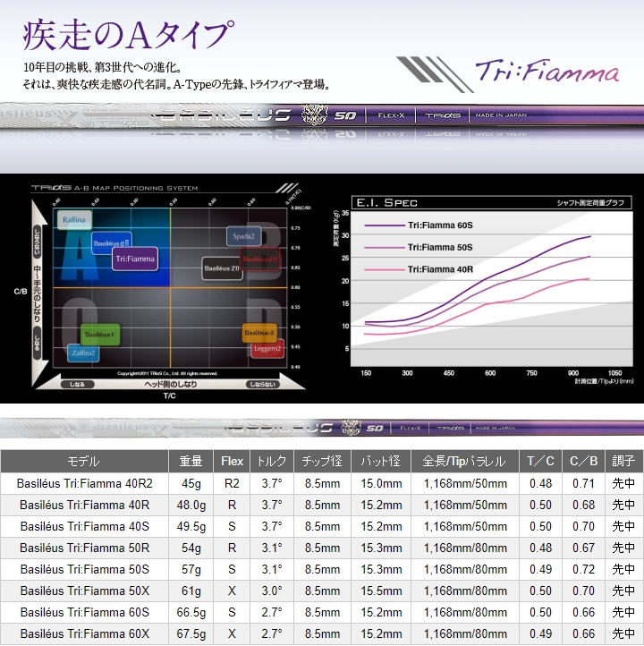Select the Raffina box on the A-B map

coord(74,219)
